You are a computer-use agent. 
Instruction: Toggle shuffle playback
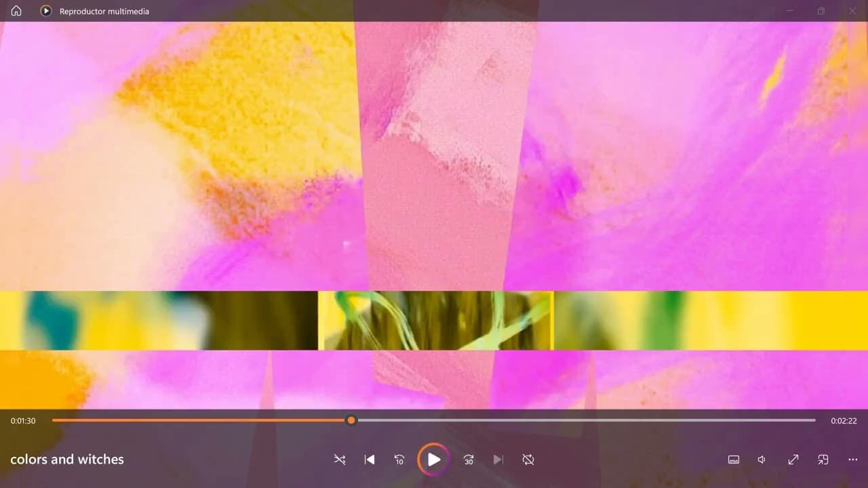pos(340,460)
